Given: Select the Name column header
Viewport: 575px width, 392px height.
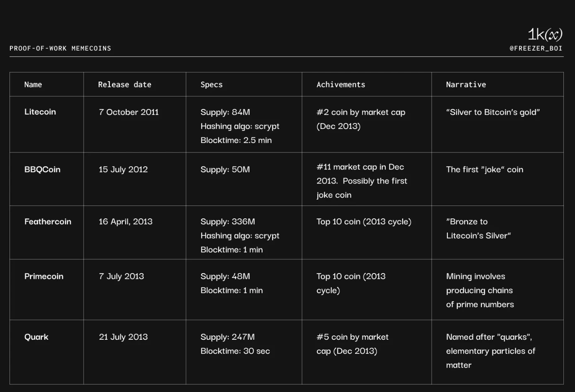Looking at the screenshot, I should click(x=33, y=85).
